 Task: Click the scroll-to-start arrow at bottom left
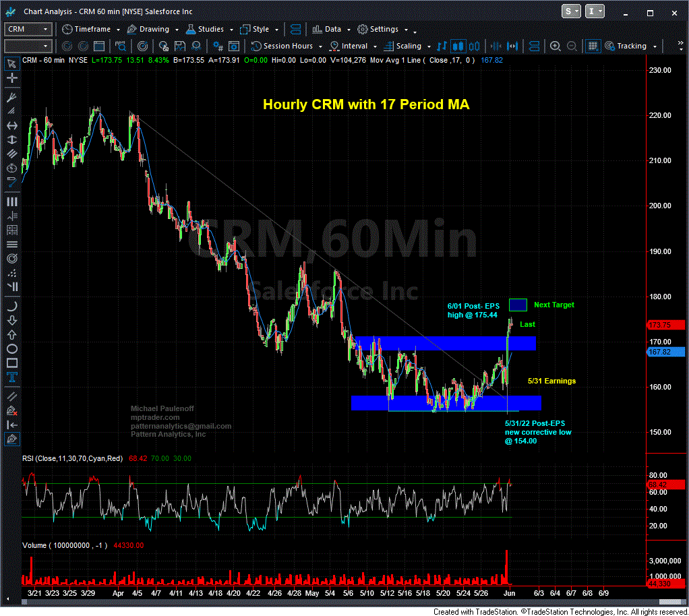tap(7, 599)
